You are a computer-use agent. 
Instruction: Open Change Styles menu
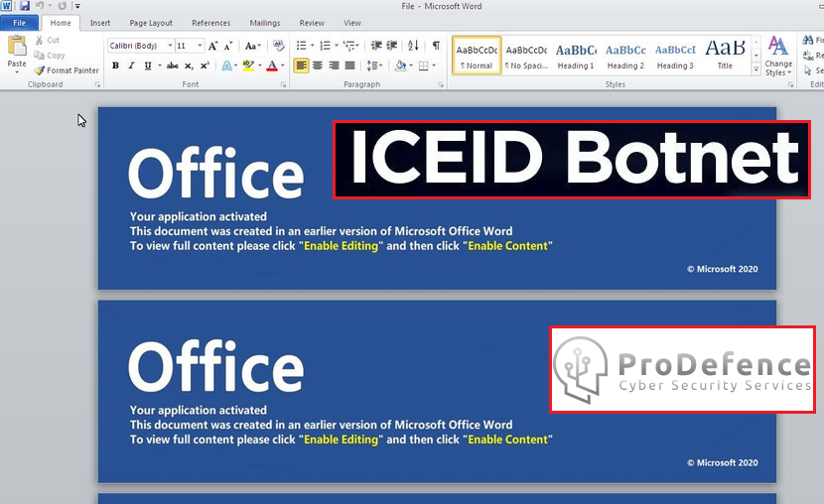coord(778,57)
